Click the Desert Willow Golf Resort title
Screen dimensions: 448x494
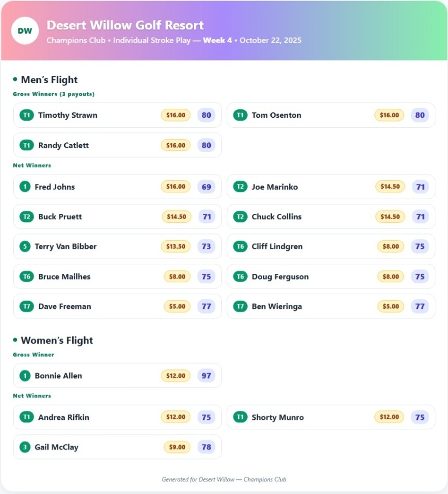tap(125, 25)
